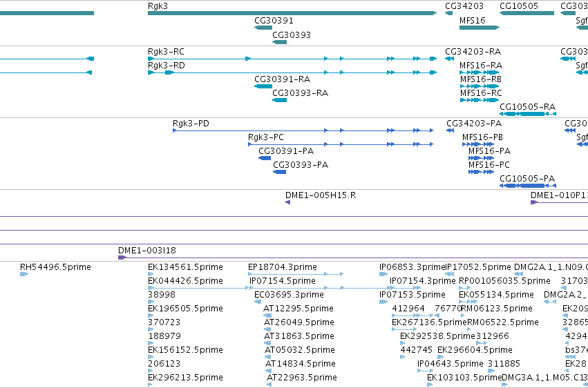This screenshot has width=588, height=388.
Task: Click the CG10505-PA protein label
Action: tap(527, 179)
